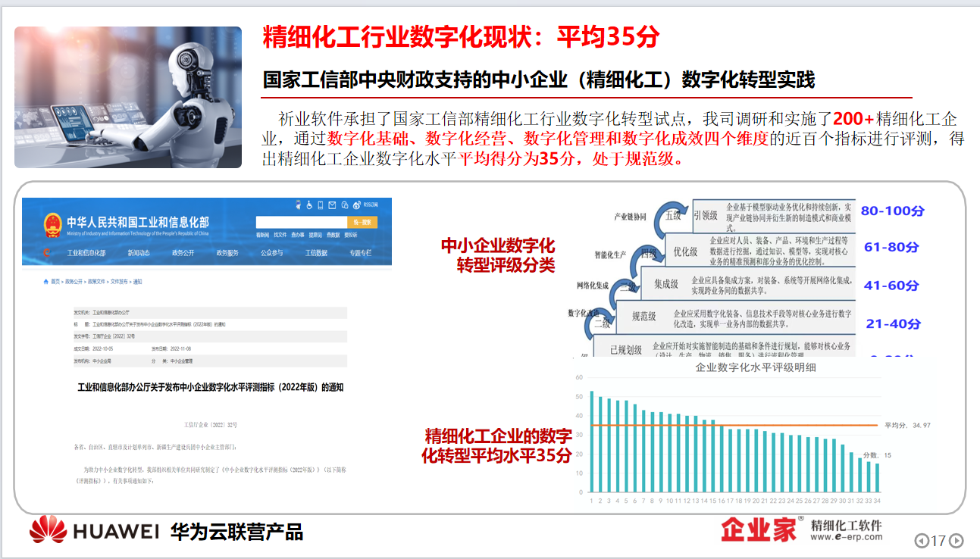Click the red 'e' icon in navigation bar
Viewport: 980px width, 559px height.
coord(48,253)
